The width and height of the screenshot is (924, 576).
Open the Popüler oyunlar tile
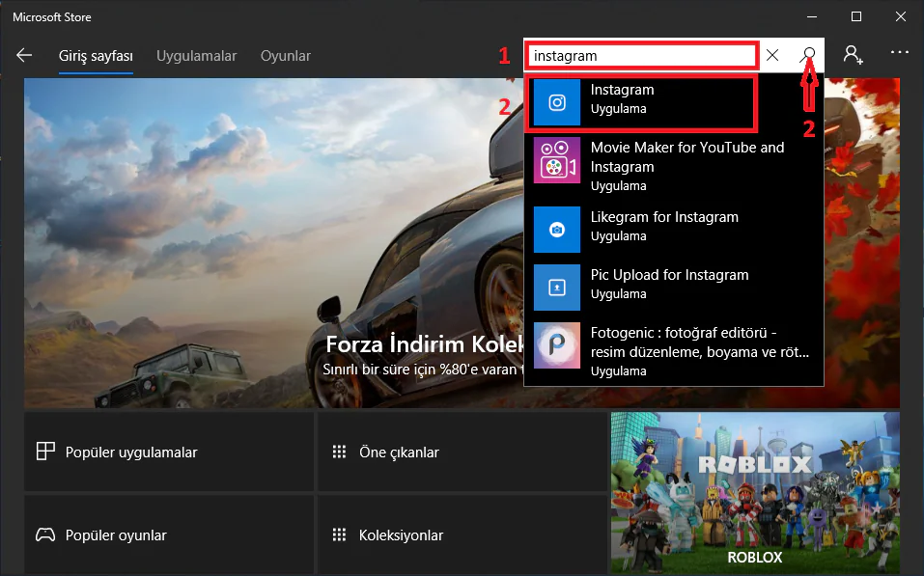169,535
